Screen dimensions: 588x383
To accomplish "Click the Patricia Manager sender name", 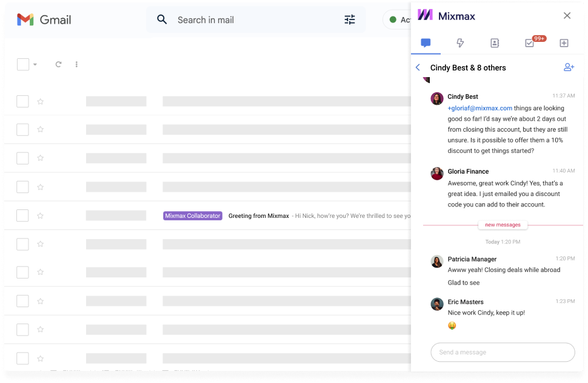I will (472, 259).
